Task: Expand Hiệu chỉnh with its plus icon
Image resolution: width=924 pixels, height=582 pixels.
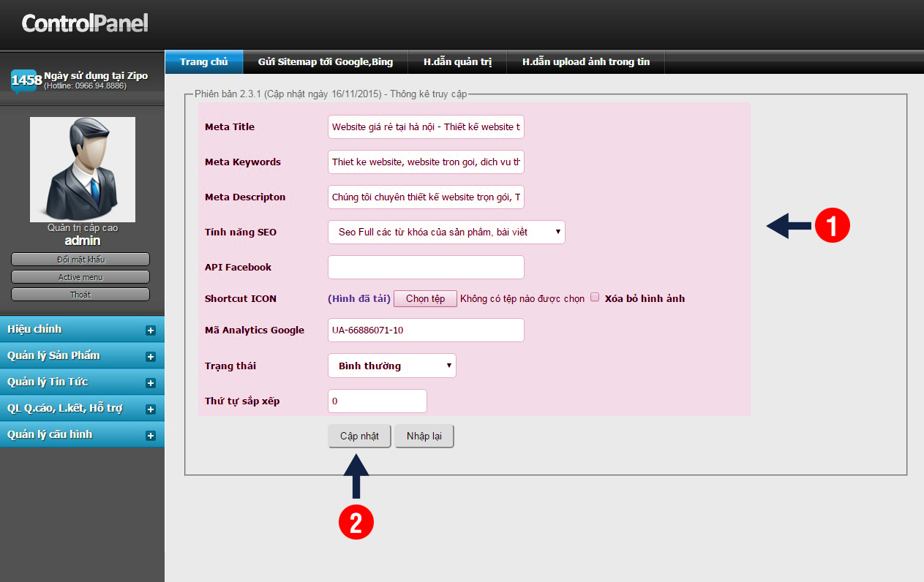Action: (151, 330)
